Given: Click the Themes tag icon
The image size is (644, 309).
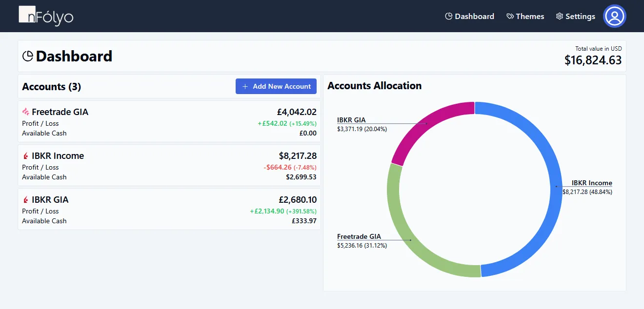Looking at the screenshot, I should (x=510, y=17).
